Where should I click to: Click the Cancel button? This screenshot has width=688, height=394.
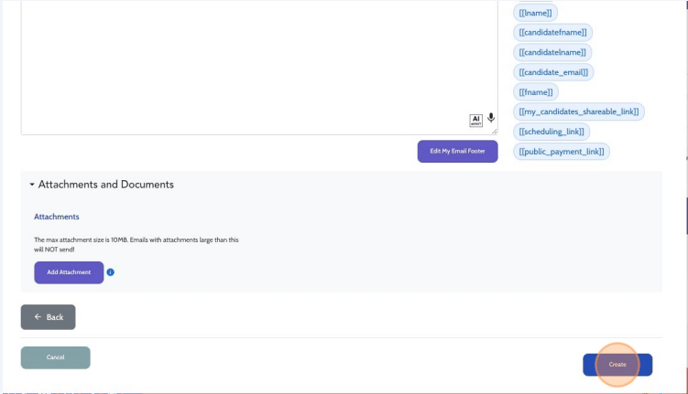[x=55, y=358]
